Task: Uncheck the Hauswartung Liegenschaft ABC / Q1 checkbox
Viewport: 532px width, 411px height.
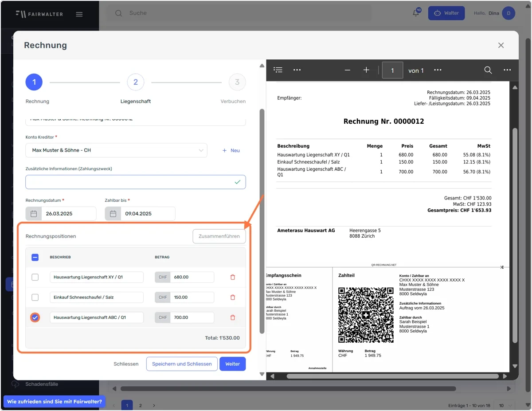Action: tap(35, 317)
